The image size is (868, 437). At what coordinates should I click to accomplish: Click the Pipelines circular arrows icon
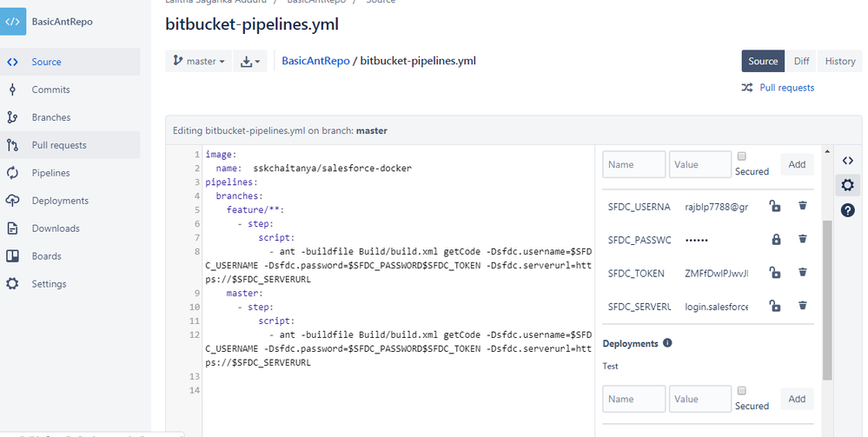[x=12, y=173]
